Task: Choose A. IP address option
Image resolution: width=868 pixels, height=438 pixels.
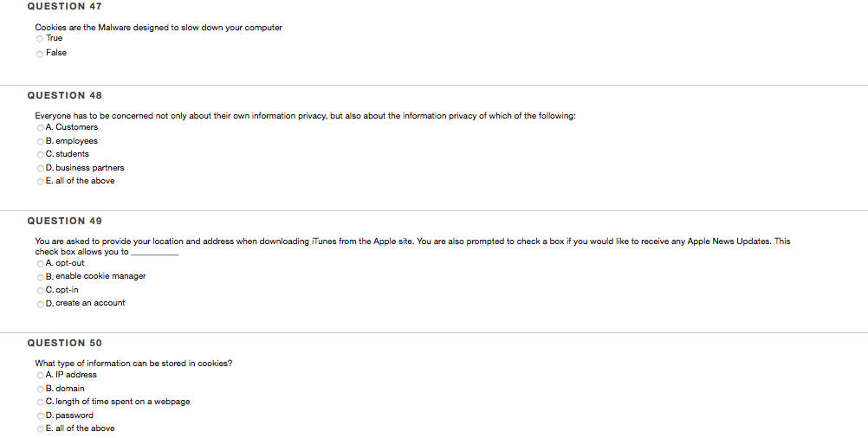Action: [40, 376]
